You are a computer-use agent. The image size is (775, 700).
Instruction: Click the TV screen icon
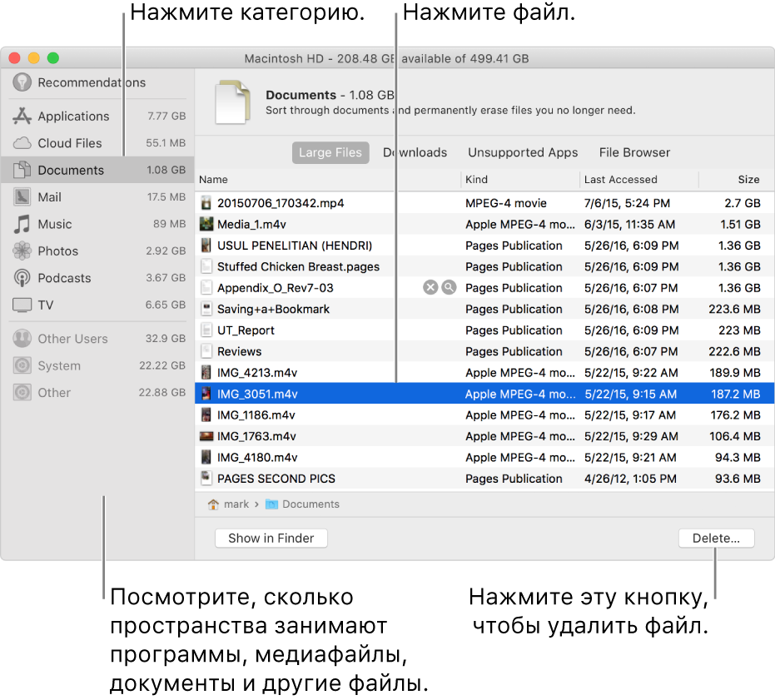[22, 305]
